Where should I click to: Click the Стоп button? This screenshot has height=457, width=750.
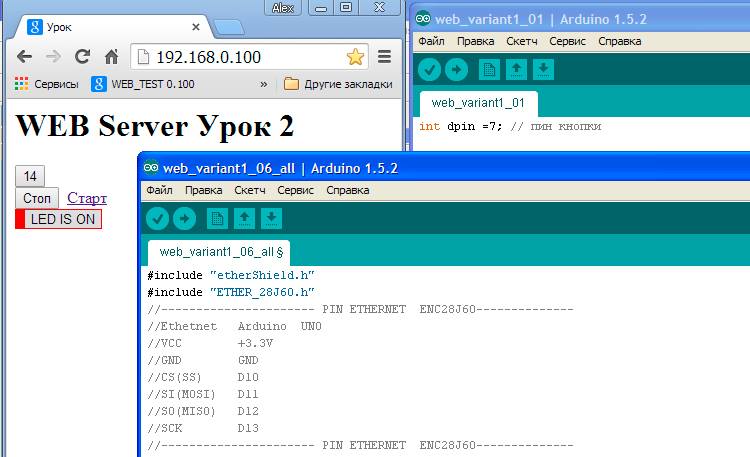(37, 198)
